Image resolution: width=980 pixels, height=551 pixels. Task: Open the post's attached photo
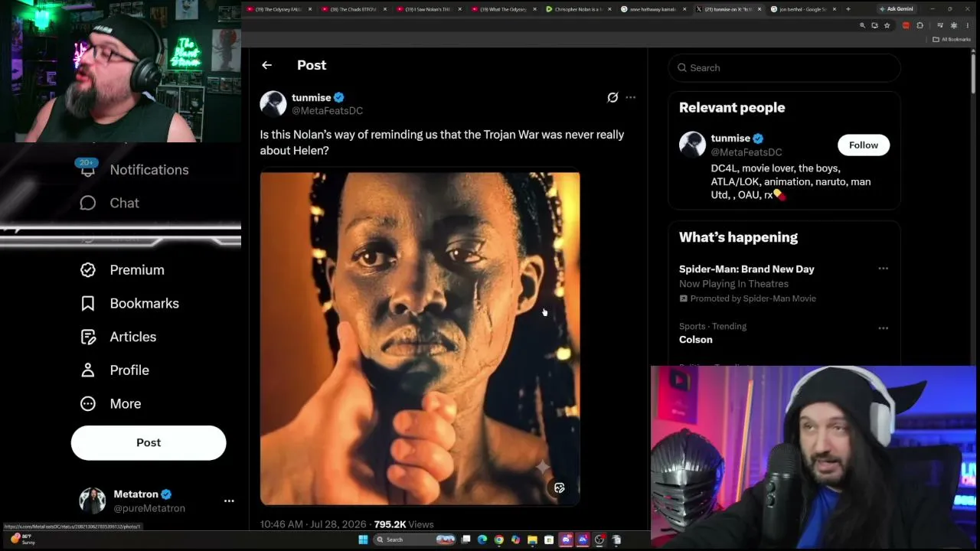click(420, 338)
